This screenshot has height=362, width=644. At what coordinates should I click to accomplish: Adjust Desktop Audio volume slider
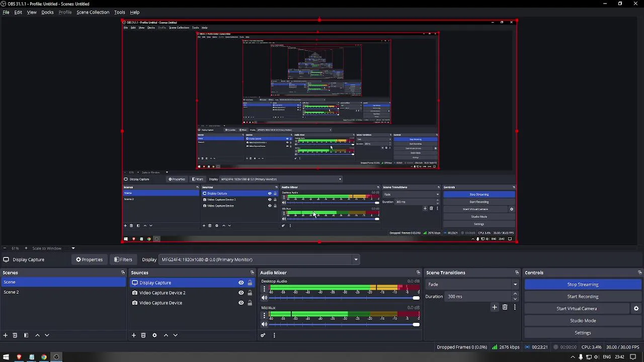(x=345, y=298)
